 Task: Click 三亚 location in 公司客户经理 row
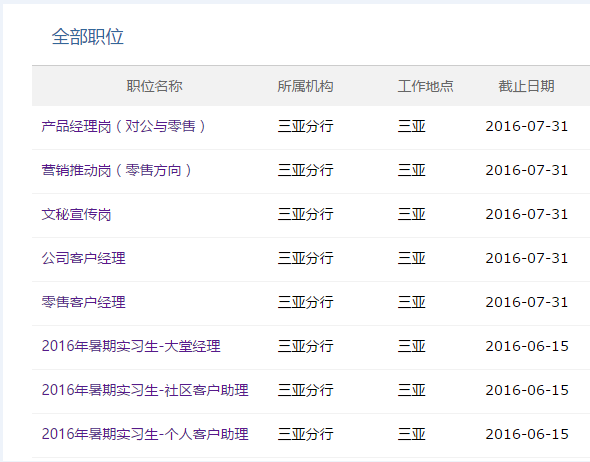click(411, 258)
